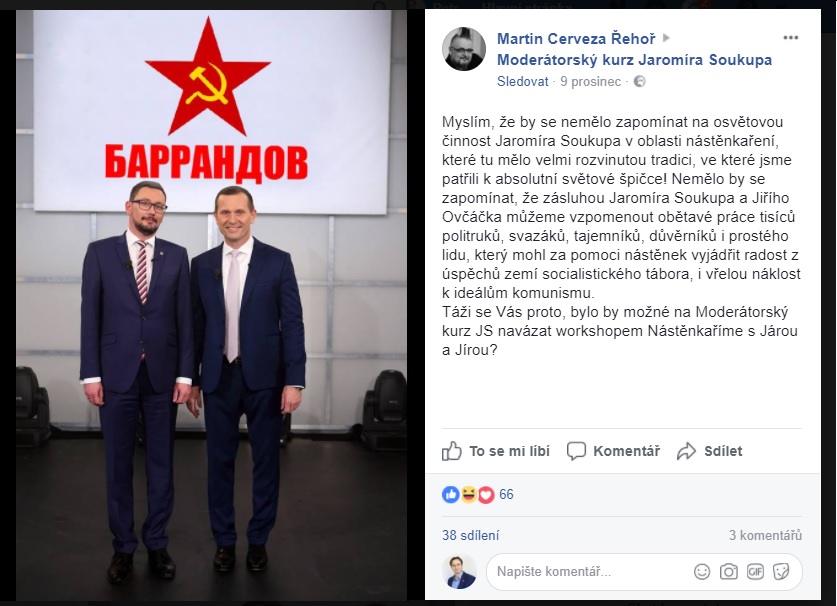Click the thumbs-up Like icon
837x606 pixels.
pos(452,451)
